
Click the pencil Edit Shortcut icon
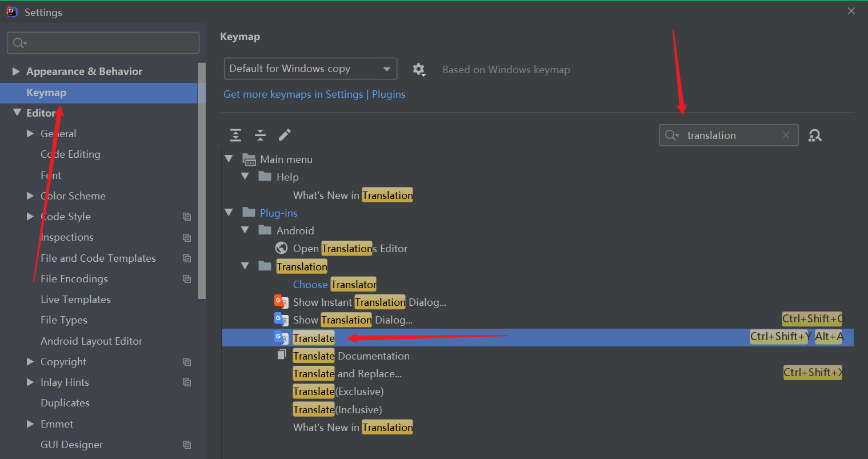(x=285, y=135)
